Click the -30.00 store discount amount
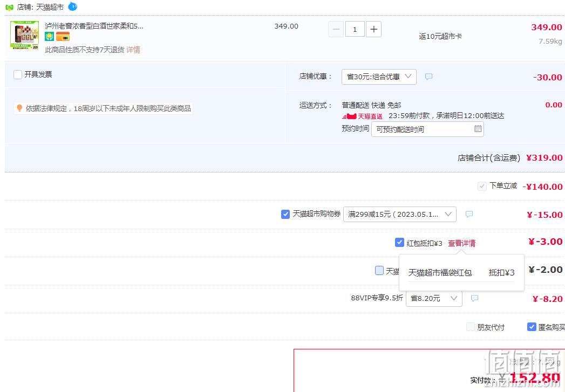Screen dimensions: 565x392 (x=548, y=78)
